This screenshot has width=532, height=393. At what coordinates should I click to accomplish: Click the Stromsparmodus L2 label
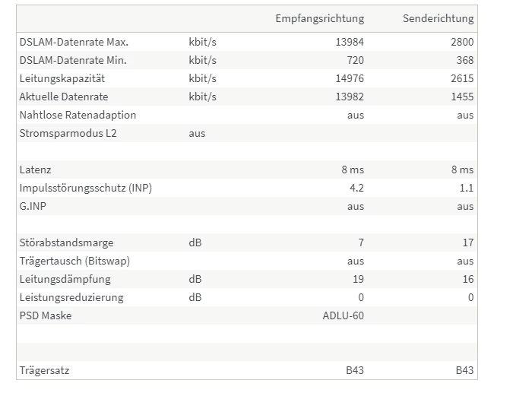click(68, 133)
